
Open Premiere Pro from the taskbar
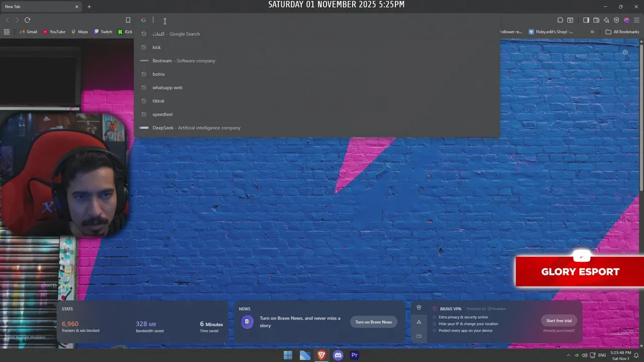[x=355, y=355]
